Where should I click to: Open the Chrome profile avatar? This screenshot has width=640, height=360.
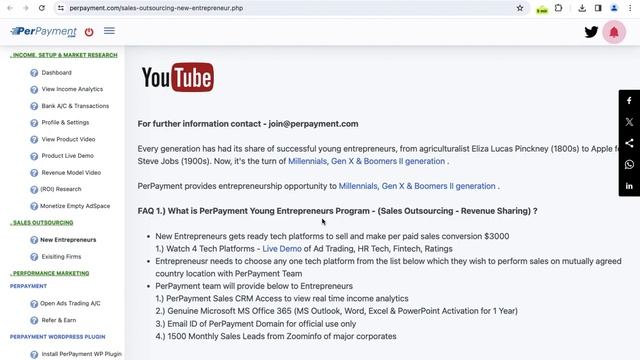point(614,8)
